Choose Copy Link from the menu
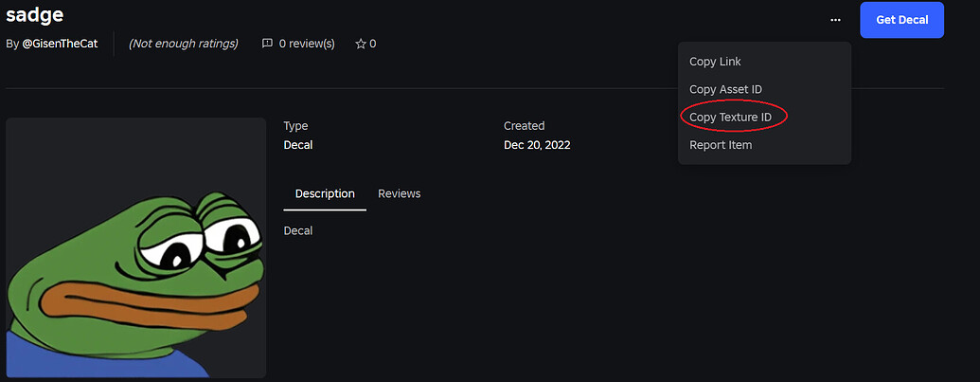Viewport: 980px width, 382px height. (x=715, y=62)
